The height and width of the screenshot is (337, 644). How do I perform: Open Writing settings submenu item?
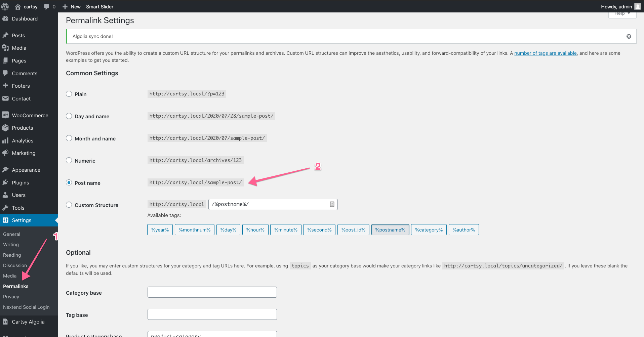pos(11,245)
